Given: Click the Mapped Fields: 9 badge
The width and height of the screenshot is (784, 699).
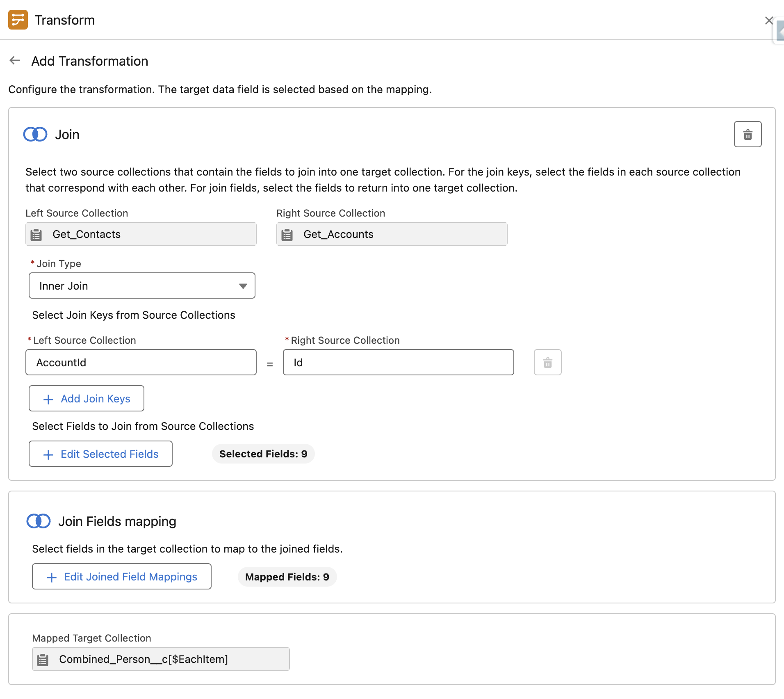Looking at the screenshot, I should click(287, 576).
